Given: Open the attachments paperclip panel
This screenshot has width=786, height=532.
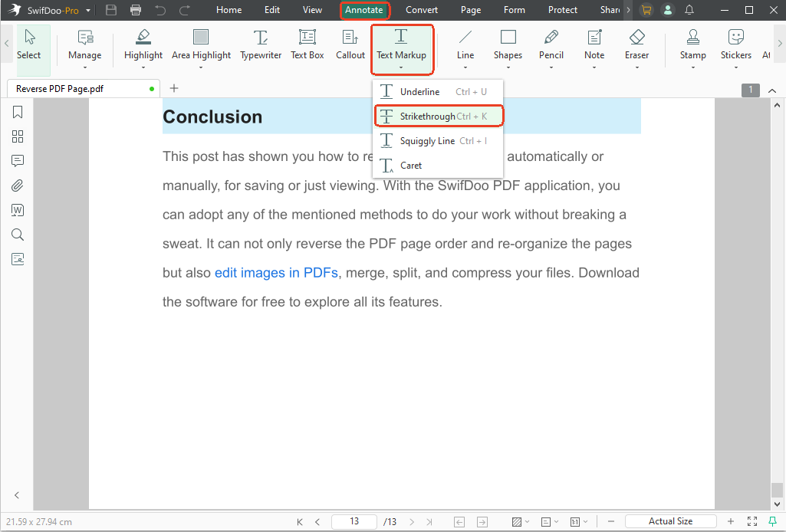Looking at the screenshot, I should [18, 186].
